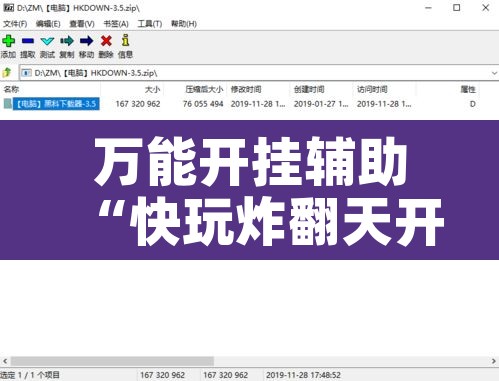Screen dimensions: 499x381
Task: Close the 7-Zip window
Action: 485,8
